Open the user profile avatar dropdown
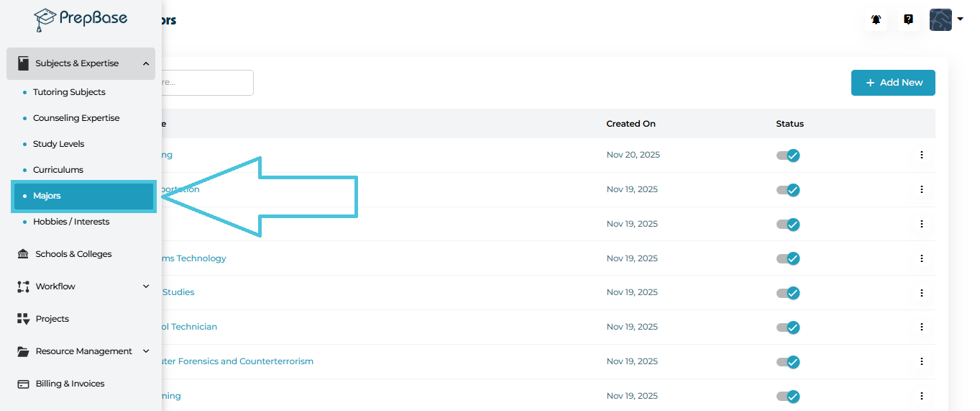Screen dimensions: 980x411 [945, 20]
